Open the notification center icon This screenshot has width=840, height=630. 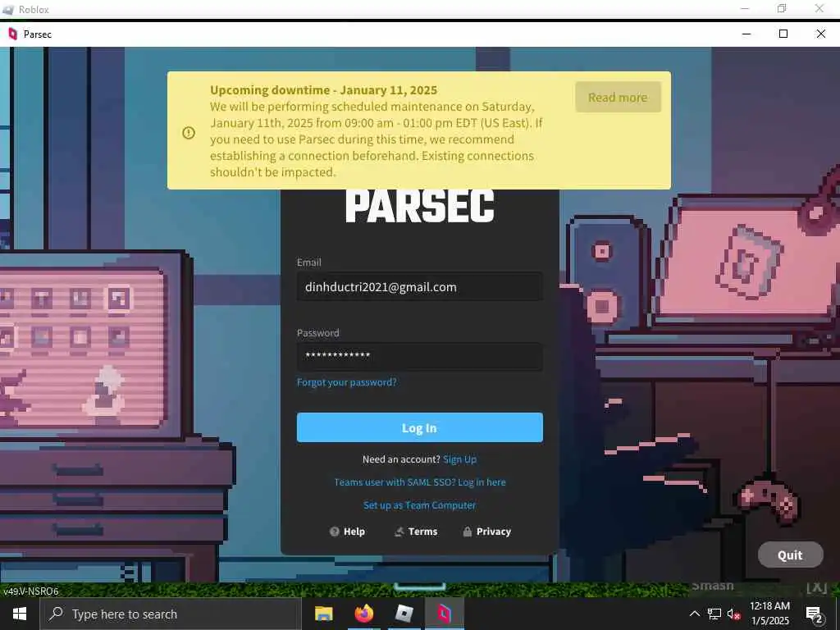click(x=815, y=614)
